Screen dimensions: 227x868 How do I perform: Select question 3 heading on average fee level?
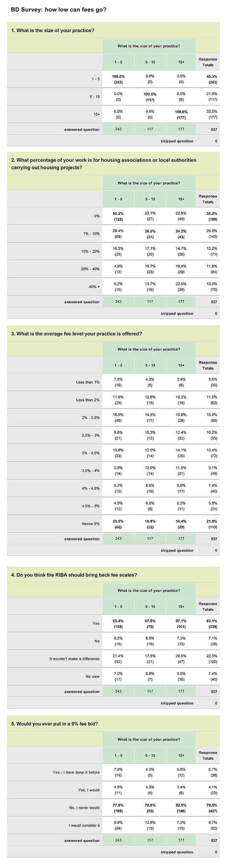point(76,334)
